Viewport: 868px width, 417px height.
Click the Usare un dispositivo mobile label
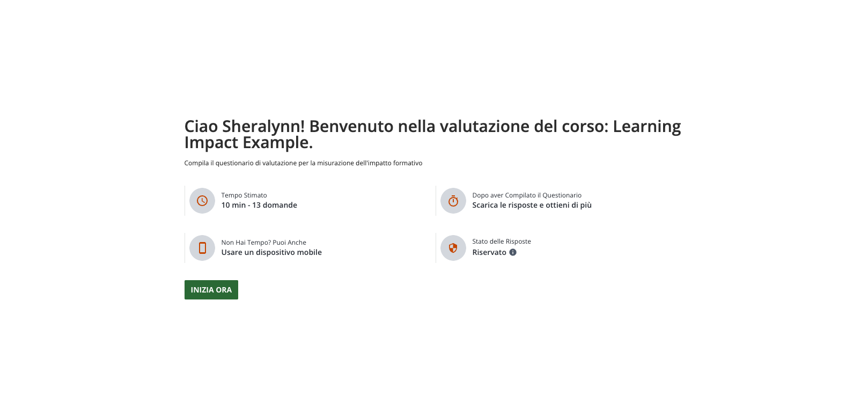tap(271, 252)
